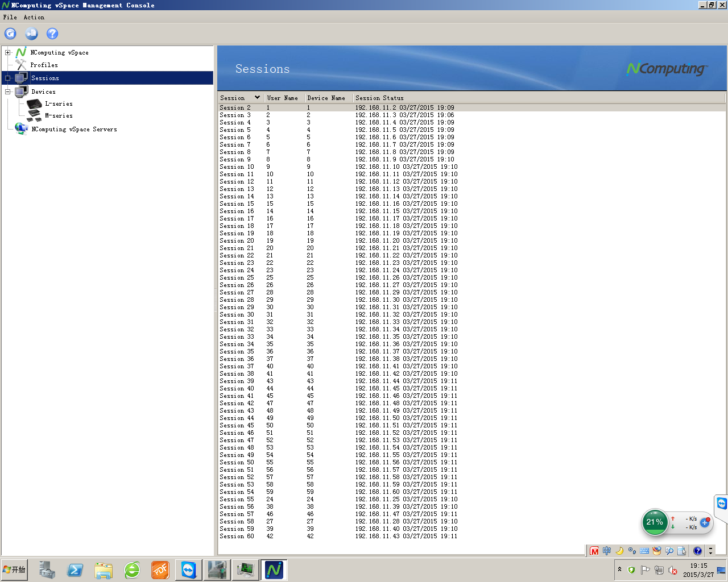Click the muted speaker tray icon
The image size is (728, 582).
coord(672,570)
